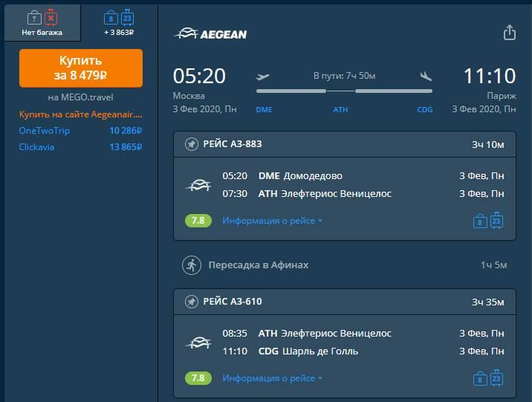Click the orange 'Купить за 8 479₽' button
The width and height of the screenshot is (532, 402).
click(x=81, y=68)
